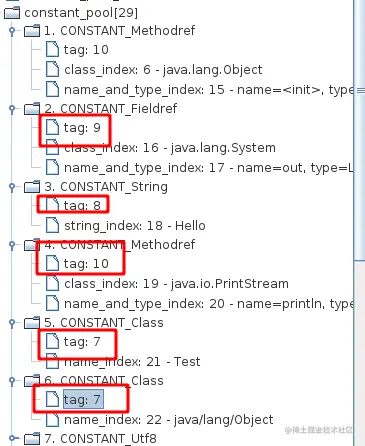Click file icon beside string_index: 18
The width and height of the screenshot is (365, 446).
coord(52,225)
